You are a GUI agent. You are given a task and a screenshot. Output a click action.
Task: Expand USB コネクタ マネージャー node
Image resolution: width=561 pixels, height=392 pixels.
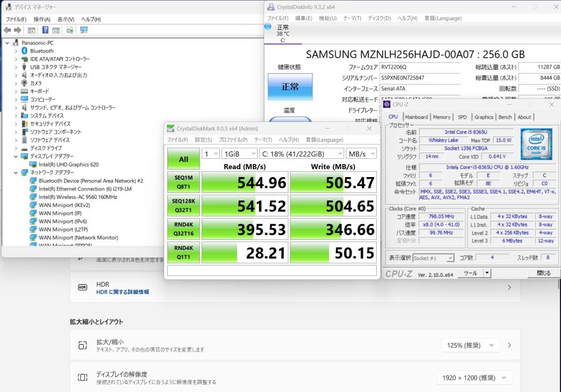pos(16,67)
